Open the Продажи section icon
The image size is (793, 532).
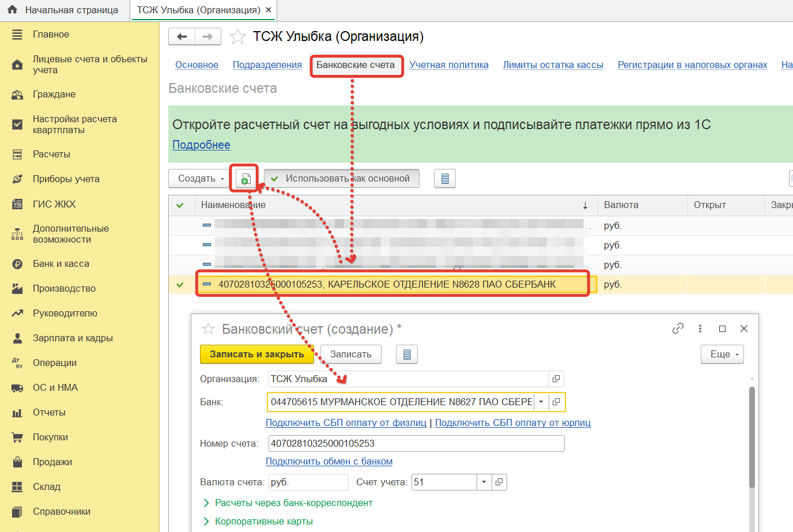click(x=17, y=462)
